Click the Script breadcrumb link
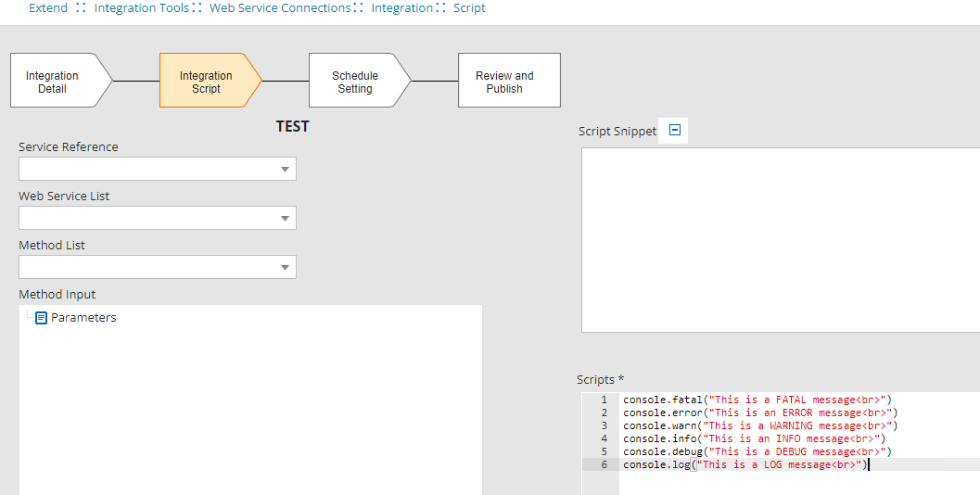Viewport: 980px width, 495px height. (x=469, y=8)
